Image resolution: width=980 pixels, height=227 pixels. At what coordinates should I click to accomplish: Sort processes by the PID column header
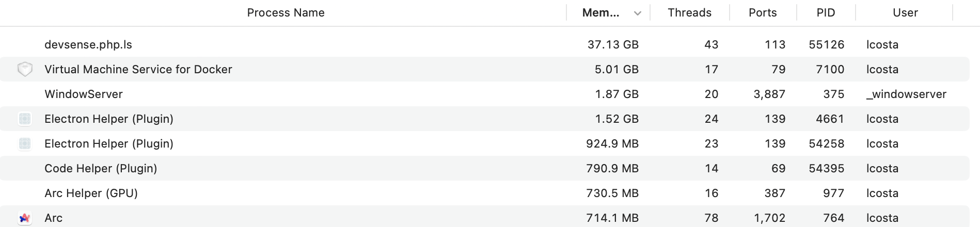pos(826,13)
